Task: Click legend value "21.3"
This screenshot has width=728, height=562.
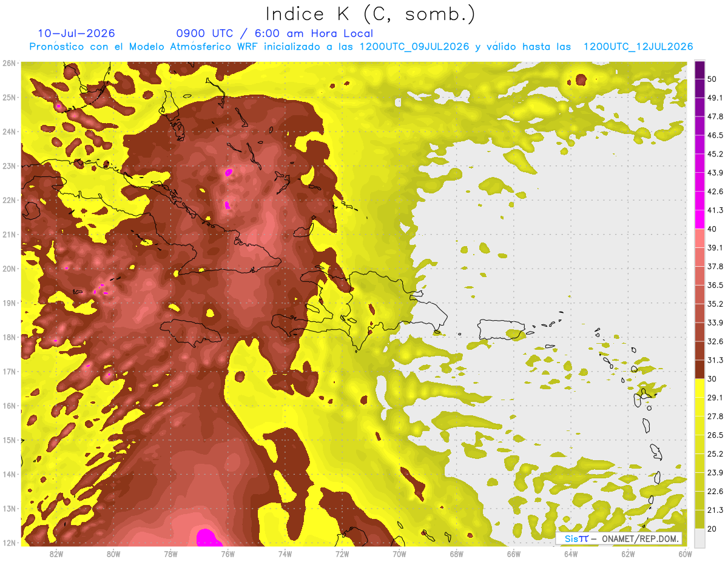Action: click(715, 510)
